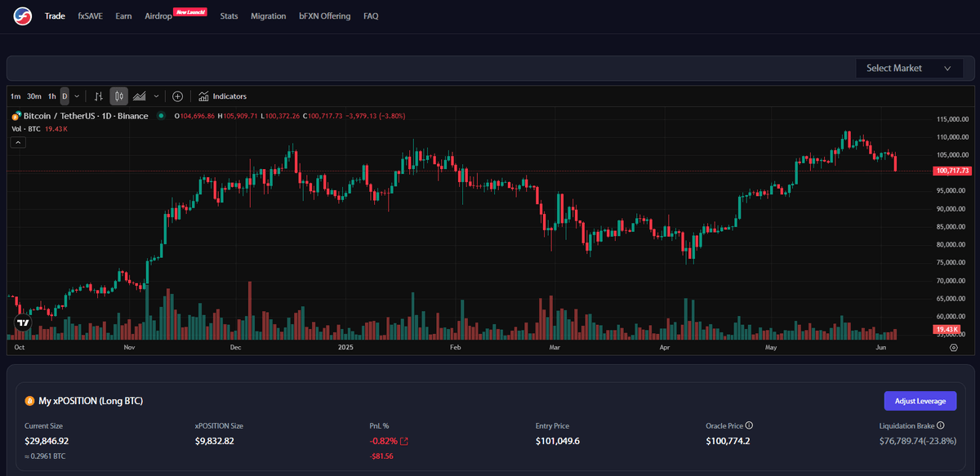Select the bars chart style icon
This screenshot has height=476, width=980.
(97, 96)
